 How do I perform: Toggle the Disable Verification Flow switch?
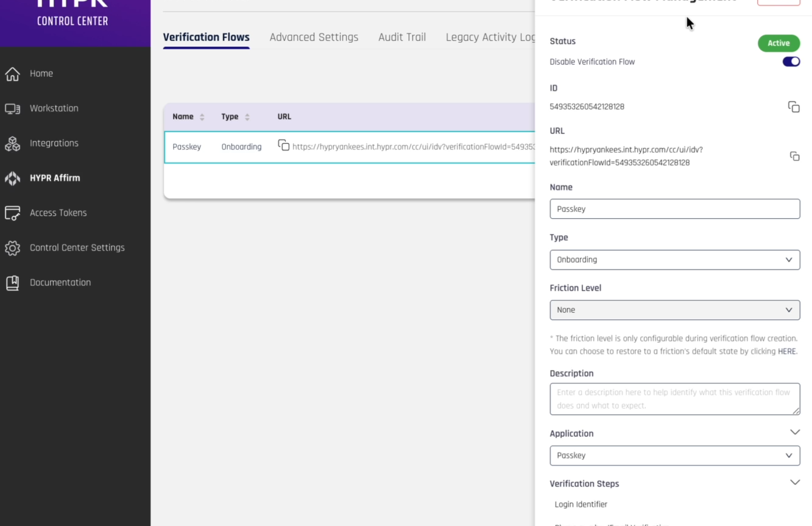791,62
